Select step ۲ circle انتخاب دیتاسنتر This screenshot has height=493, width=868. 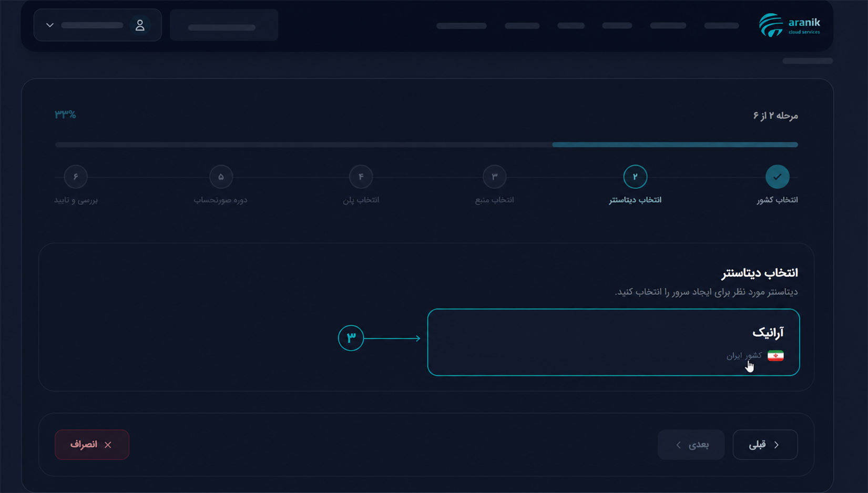pyautogui.click(x=635, y=177)
